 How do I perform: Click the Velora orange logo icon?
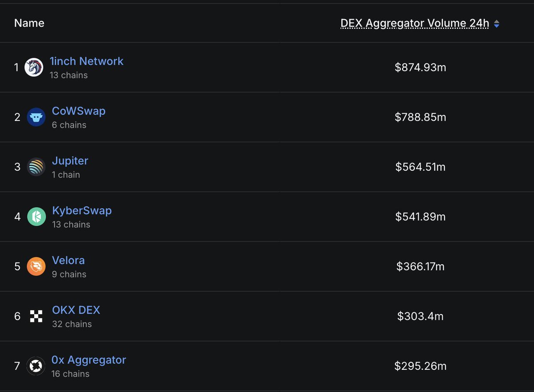point(36,267)
